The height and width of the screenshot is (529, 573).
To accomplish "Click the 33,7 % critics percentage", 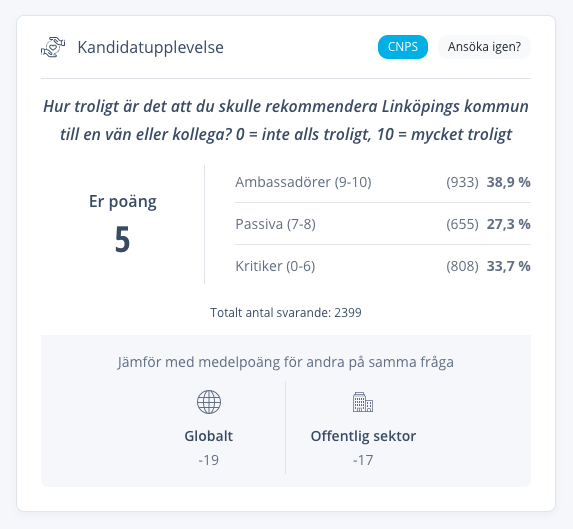I will coord(508,266).
